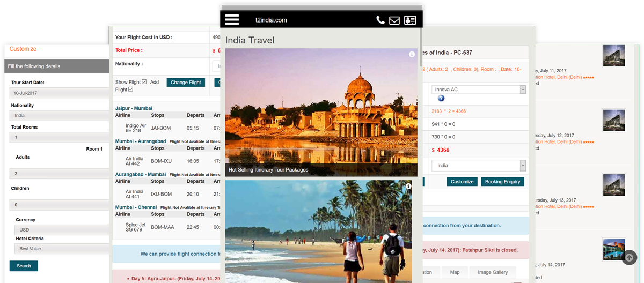Screen dimensions: 644x283
Task: Open the Currency USD dropdown
Action: [x=59, y=230]
